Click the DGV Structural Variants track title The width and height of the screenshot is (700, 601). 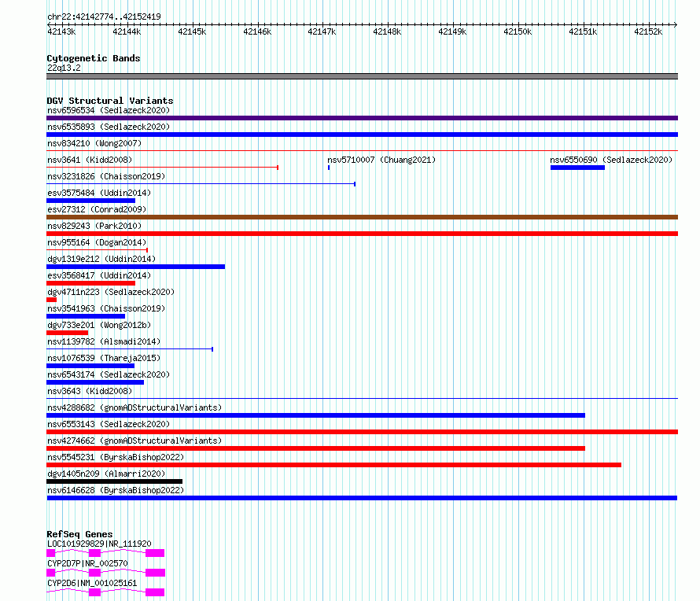pos(110,101)
